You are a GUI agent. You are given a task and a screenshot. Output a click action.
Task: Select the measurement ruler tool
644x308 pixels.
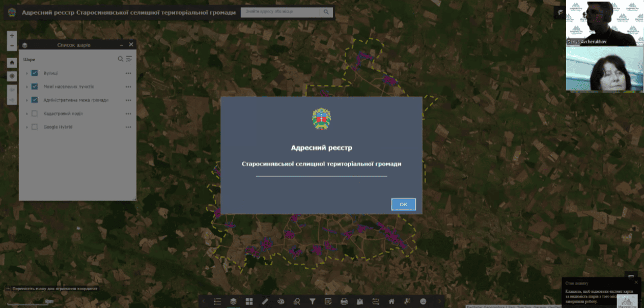(265, 301)
